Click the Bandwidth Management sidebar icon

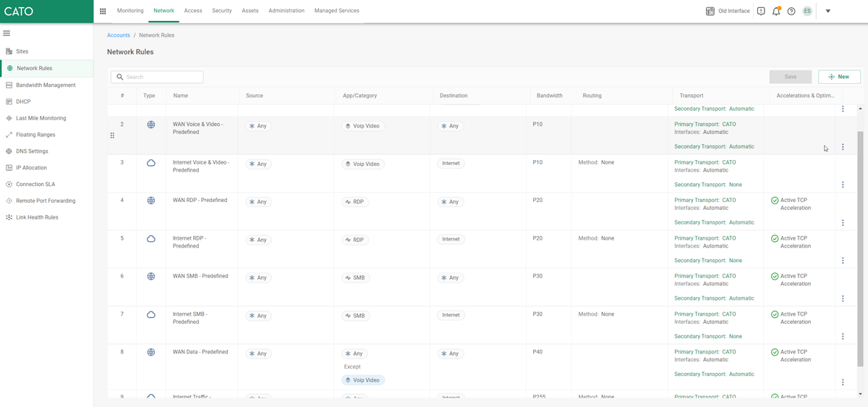pos(9,85)
